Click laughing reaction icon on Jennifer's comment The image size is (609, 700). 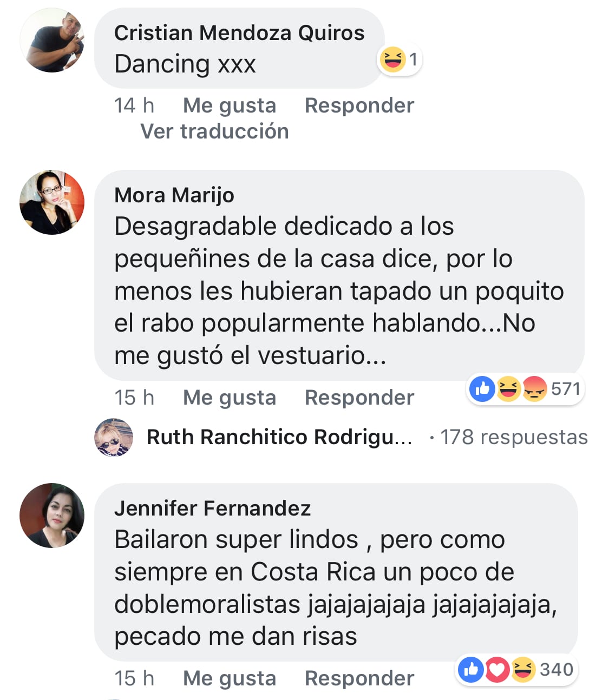[522, 670]
